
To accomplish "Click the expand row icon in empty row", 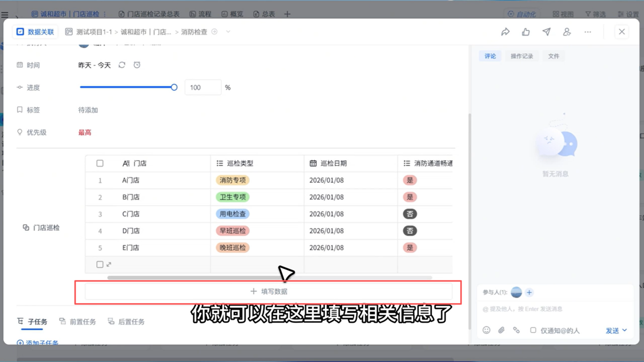I will [109, 265].
